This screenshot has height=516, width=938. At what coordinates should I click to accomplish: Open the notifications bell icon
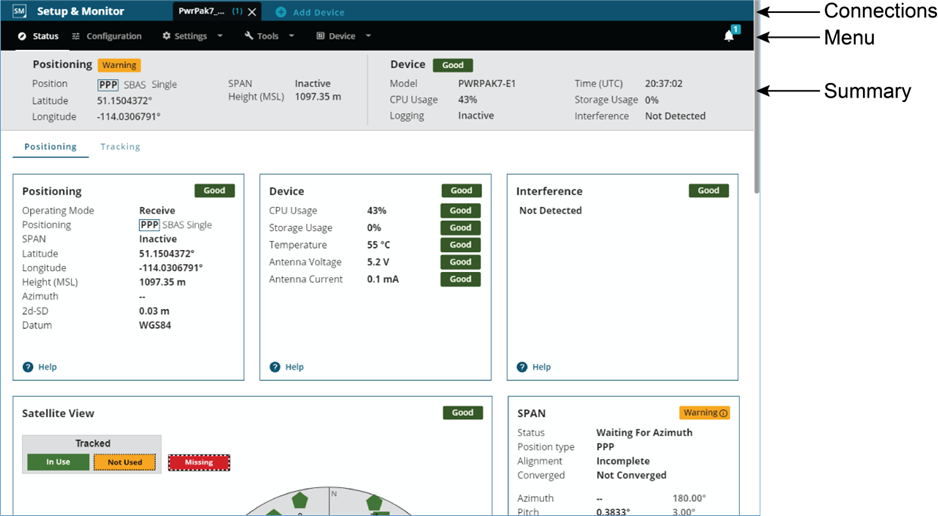(729, 36)
